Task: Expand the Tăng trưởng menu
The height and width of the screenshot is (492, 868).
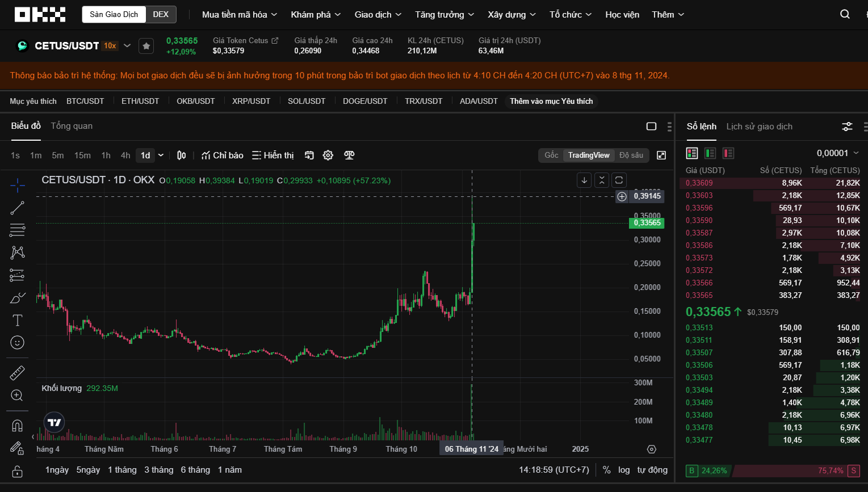Action: pyautogui.click(x=445, y=15)
